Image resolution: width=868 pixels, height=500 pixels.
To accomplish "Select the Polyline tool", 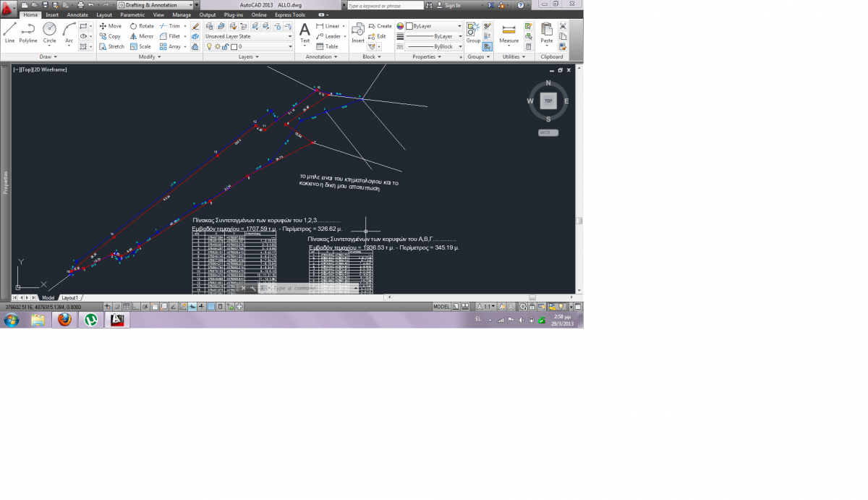I will [28, 33].
